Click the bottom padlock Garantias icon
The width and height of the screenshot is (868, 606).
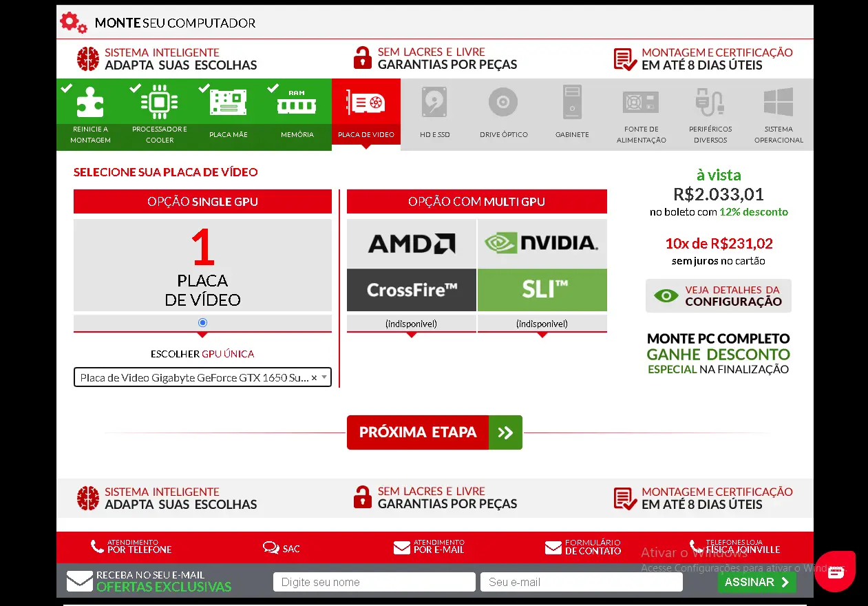(x=363, y=497)
